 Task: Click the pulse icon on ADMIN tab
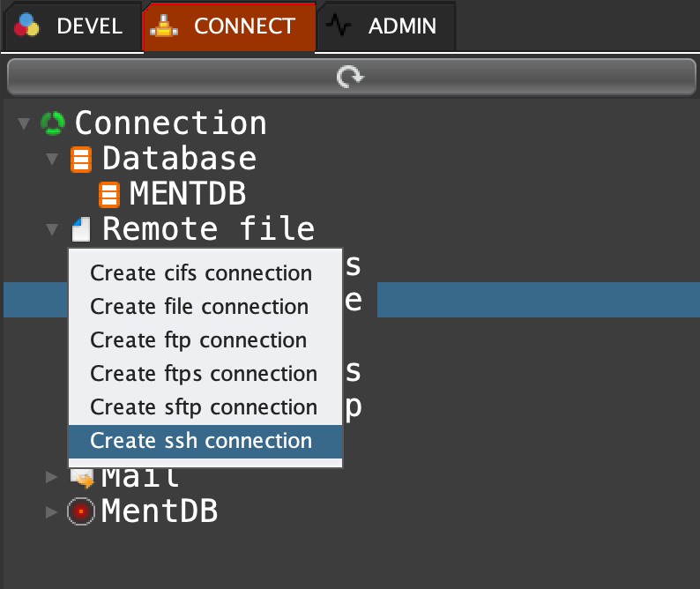pyautogui.click(x=338, y=26)
